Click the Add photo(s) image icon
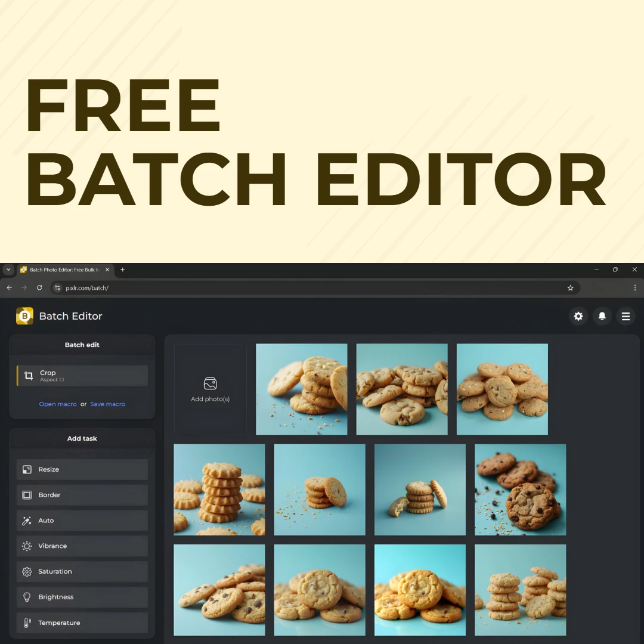The image size is (644, 644). point(210,383)
